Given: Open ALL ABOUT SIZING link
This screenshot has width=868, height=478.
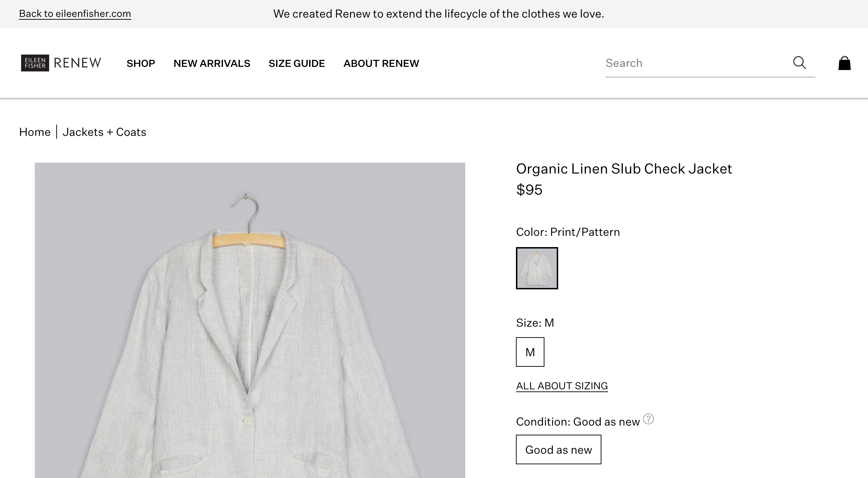Looking at the screenshot, I should (562, 386).
